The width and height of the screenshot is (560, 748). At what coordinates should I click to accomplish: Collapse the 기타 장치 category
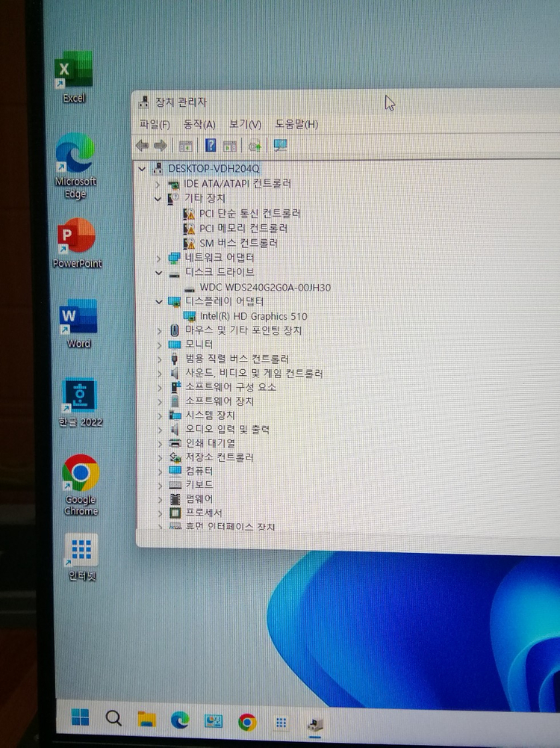coord(158,199)
